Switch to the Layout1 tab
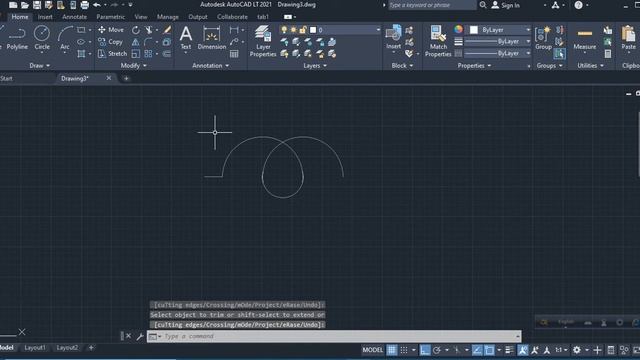640x360 pixels. coord(35,348)
